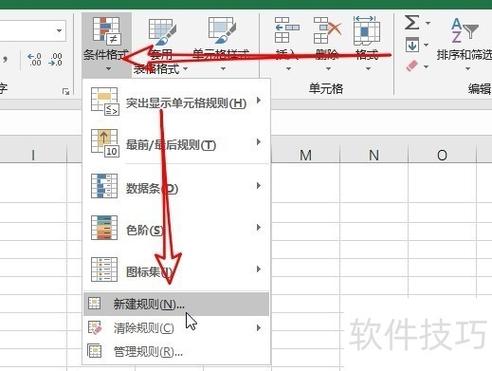Image resolution: width=492 pixels, height=371 pixels.
Task: Click the Highlight Cells Rules icon
Action: [105, 101]
